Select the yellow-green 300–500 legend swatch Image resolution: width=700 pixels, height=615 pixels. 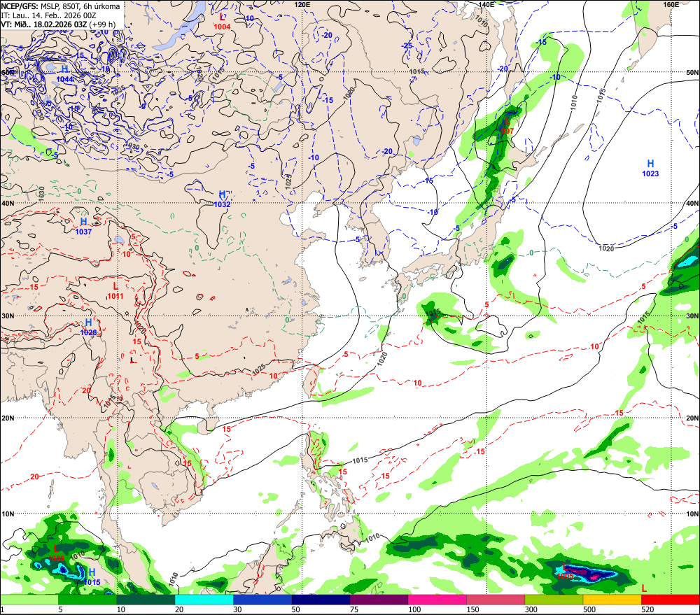(x=554, y=600)
